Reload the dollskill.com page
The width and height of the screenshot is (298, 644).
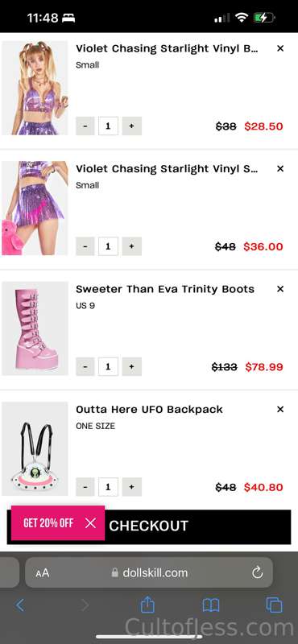[x=257, y=572]
